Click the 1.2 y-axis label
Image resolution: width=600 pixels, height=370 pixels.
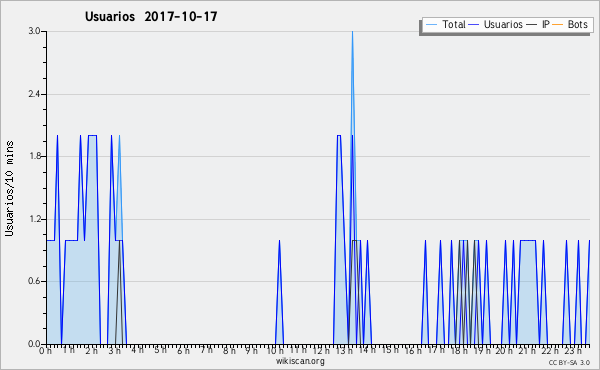tap(35, 219)
